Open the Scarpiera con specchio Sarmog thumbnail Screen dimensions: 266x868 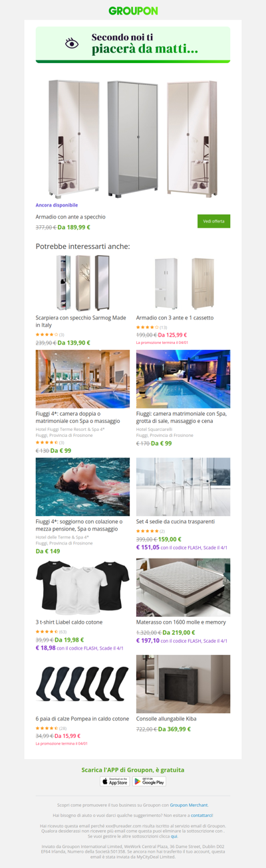coord(82,284)
